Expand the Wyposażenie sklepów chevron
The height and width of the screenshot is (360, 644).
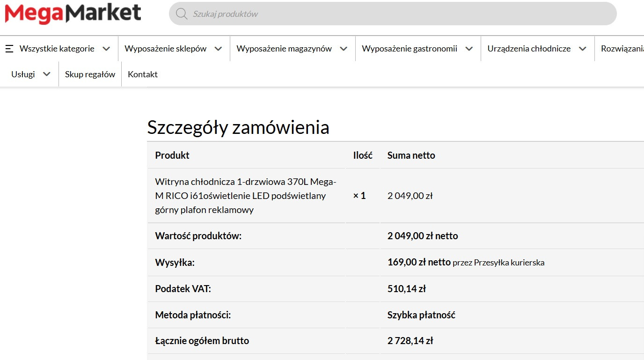(x=218, y=49)
